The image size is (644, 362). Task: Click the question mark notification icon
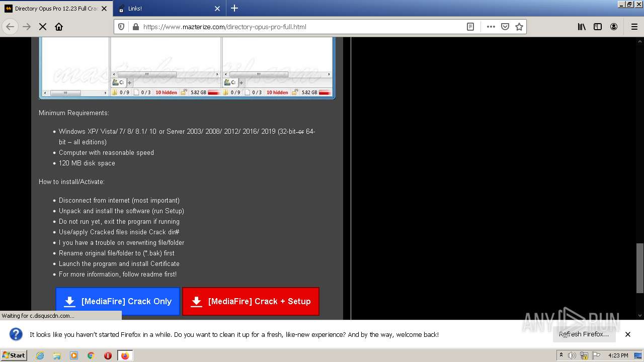point(16,334)
